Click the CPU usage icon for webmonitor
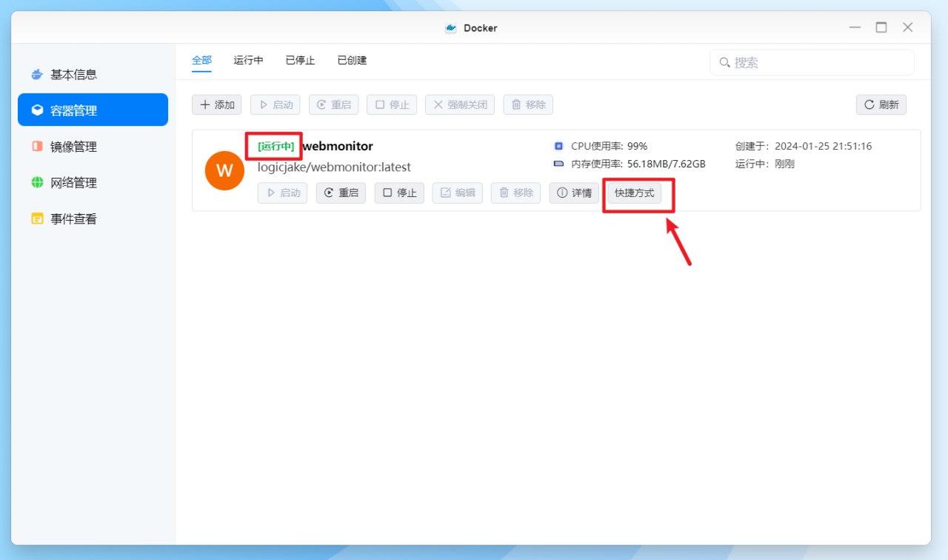This screenshot has width=948, height=560. pyautogui.click(x=558, y=146)
